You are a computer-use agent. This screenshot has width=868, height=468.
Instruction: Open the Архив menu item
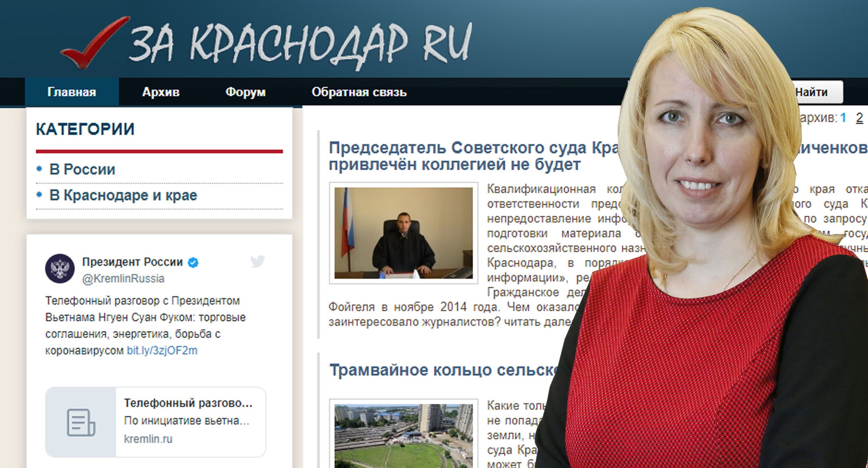point(161,92)
